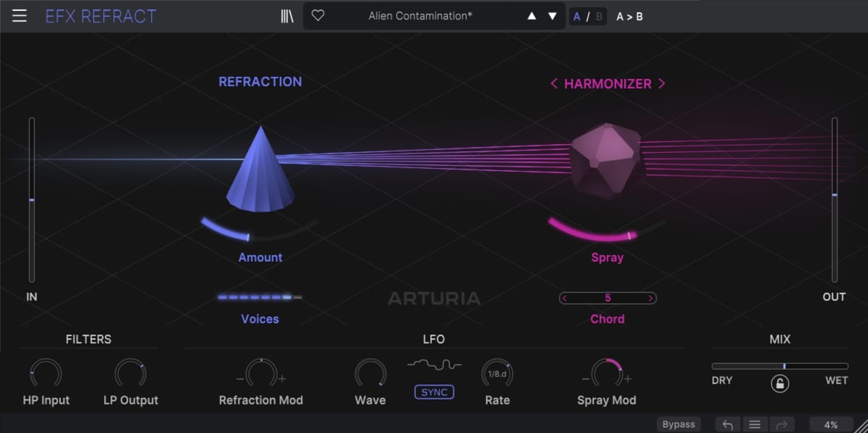Click the DRY label
Screen dimensions: 868x433
click(x=722, y=380)
